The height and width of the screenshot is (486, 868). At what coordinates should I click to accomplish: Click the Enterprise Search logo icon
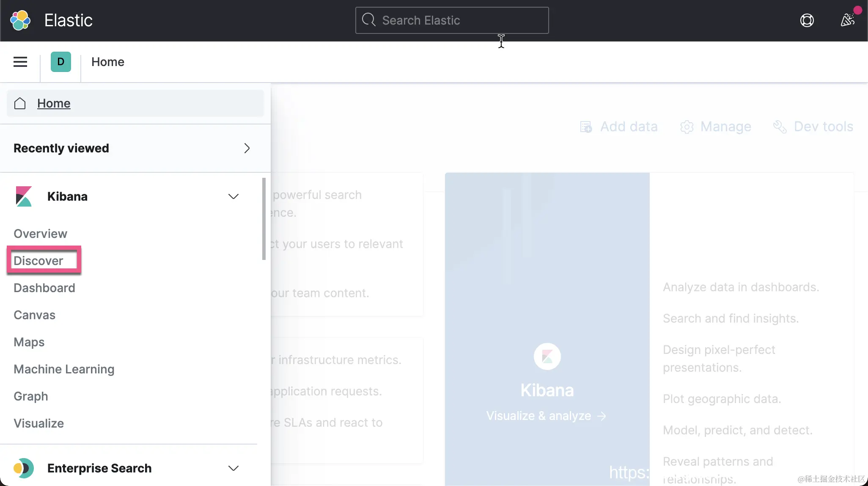pyautogui.click(x=24, y=468)
